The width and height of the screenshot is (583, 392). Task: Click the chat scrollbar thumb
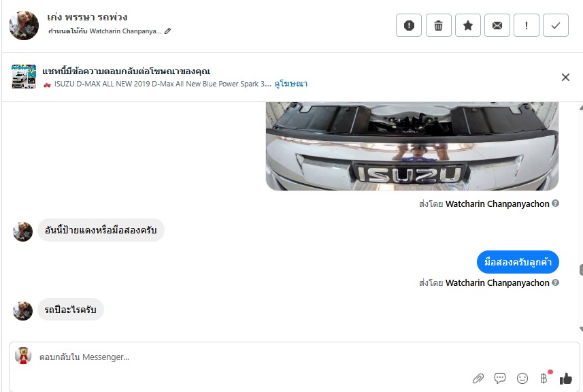(x=581, y=270)
